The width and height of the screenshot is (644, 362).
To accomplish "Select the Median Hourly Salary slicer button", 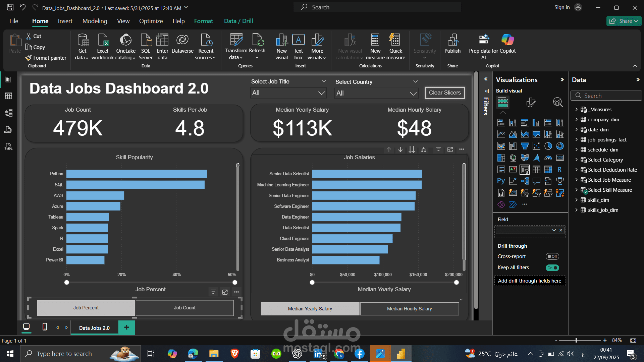I will [x=409, y=308].
